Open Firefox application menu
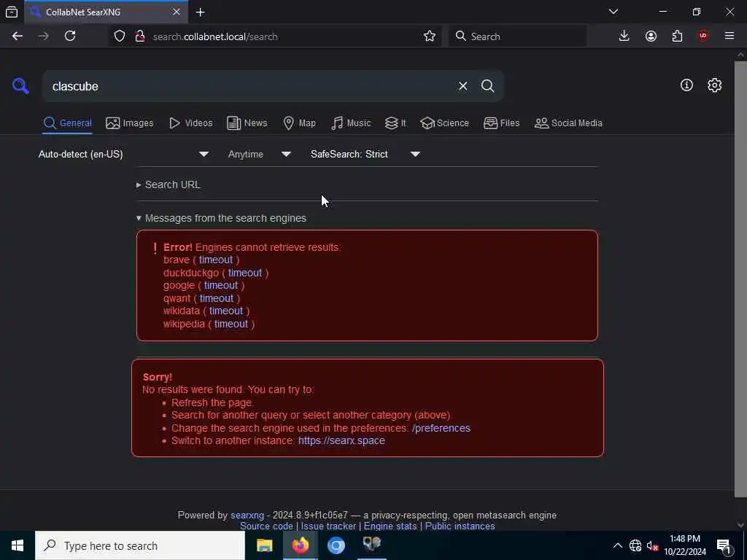Screen dimensions: 747x560 (729, 36)
